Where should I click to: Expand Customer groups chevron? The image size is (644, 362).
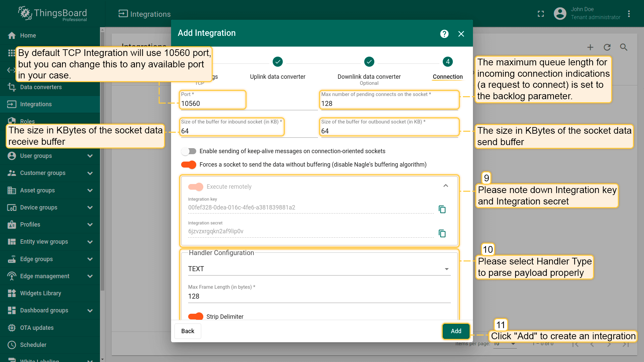[x=90, y=173]
